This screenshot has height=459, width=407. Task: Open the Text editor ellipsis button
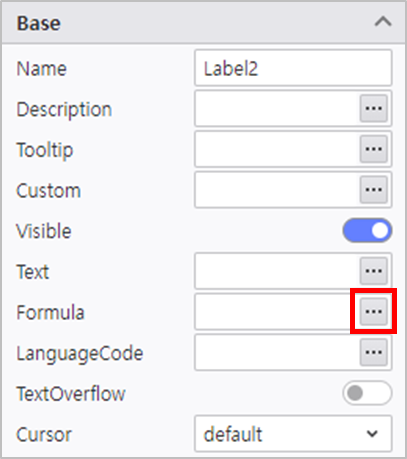point(373,271)
